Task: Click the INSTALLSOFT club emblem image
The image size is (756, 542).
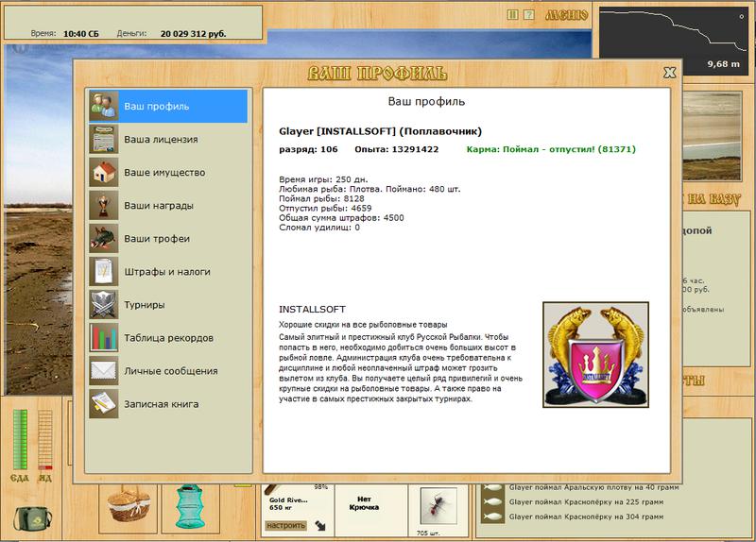Action: 595,355
